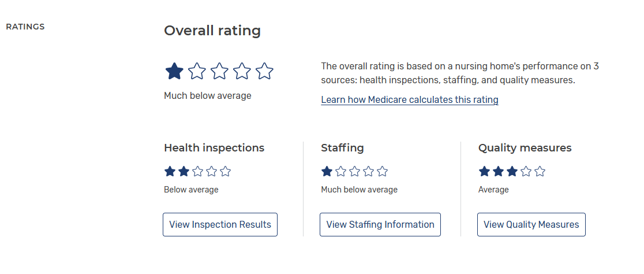Follow the Learn how Medicare calculates this rating link
This screenshot has height=274, width=644.
click(410, 100)
